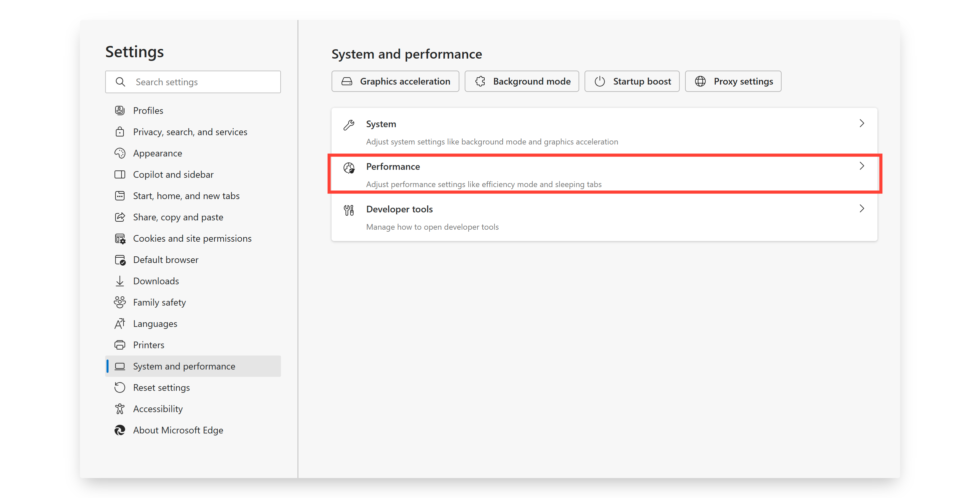This screenshot has height=498, width=980.
Task: Click the Copilot and sidebar panel icon
Action: click(x=120, y=175)
